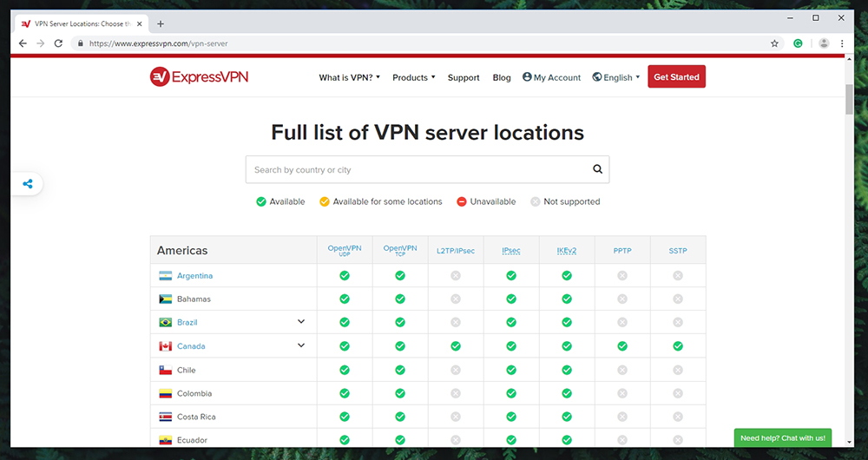Open the What is VPN? dropdown
This screenshot has height=460, width=868.
[349, 77]
